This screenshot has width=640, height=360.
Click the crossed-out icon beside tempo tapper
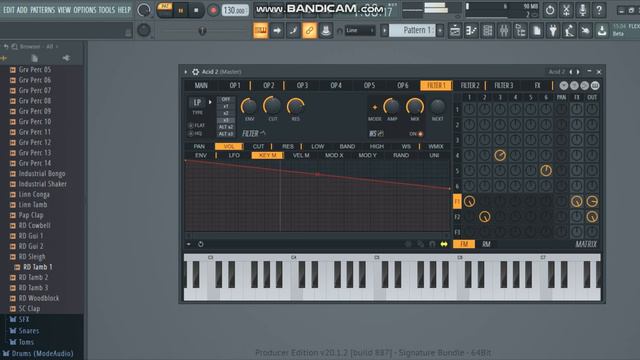tap(586, 30)
